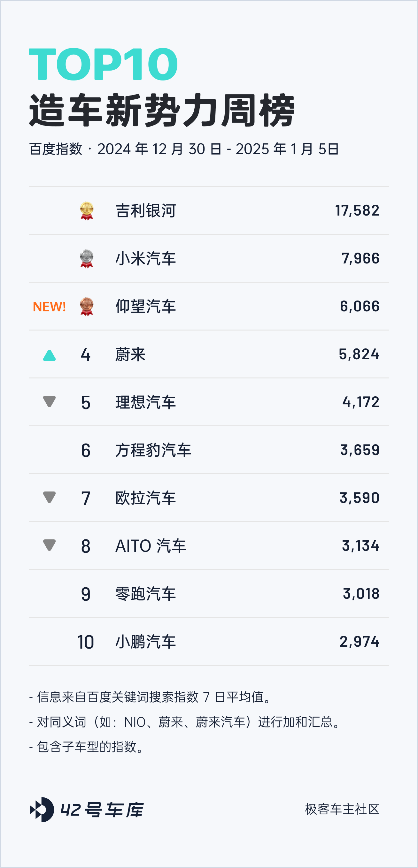Click the TOP10 title heading
Image resolution: width=418 pixels, height=868 pixels.
[x=103, y=64]
